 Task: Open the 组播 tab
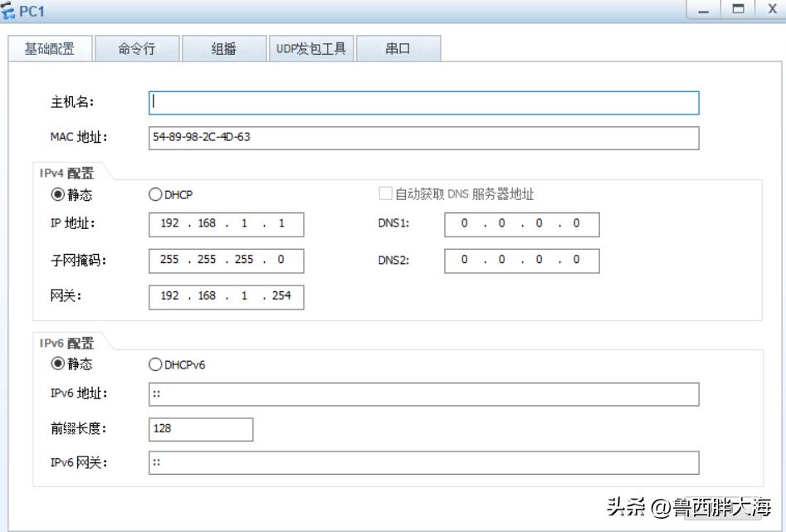(x=223, y=49)
